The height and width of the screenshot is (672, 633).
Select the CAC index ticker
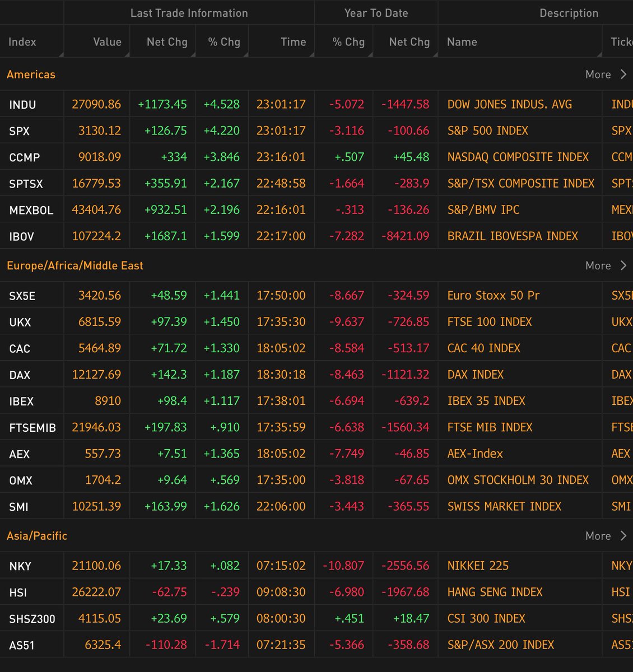[20, 348]
